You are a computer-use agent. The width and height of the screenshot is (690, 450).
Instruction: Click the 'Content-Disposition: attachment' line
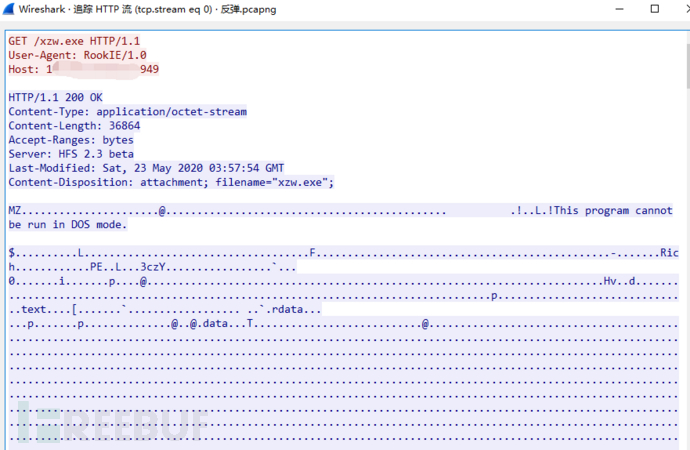[171, 182]
